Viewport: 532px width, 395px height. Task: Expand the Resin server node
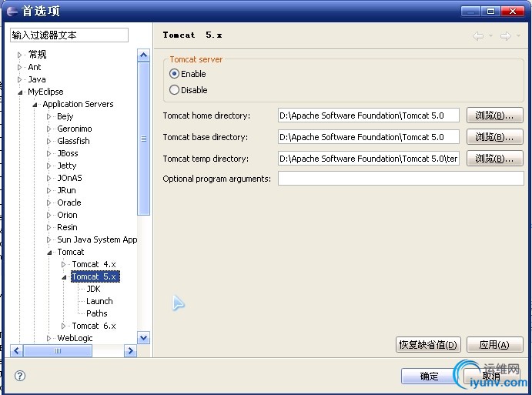49,227
